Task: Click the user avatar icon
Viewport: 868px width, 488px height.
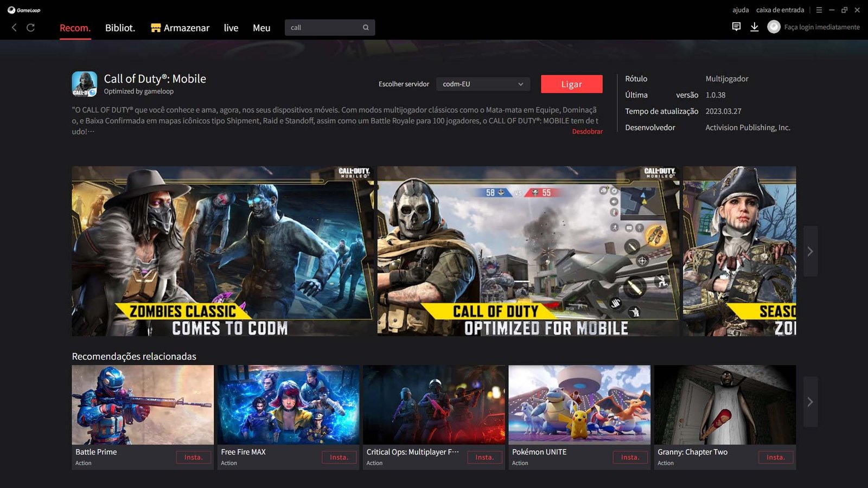Action: pos(774,27)
